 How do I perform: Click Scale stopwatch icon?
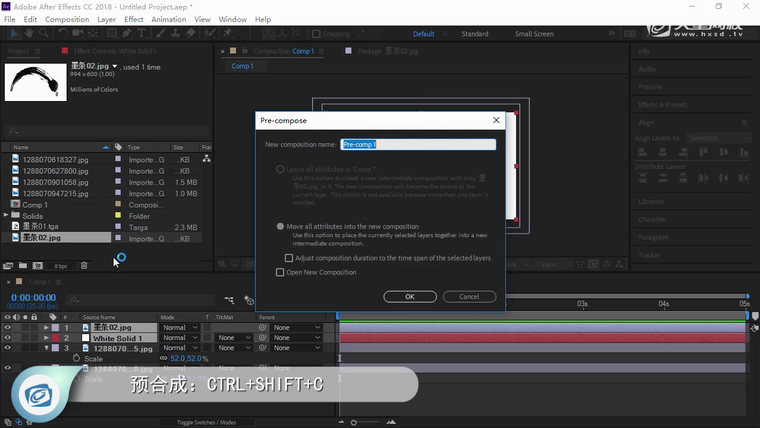[75, 358]
